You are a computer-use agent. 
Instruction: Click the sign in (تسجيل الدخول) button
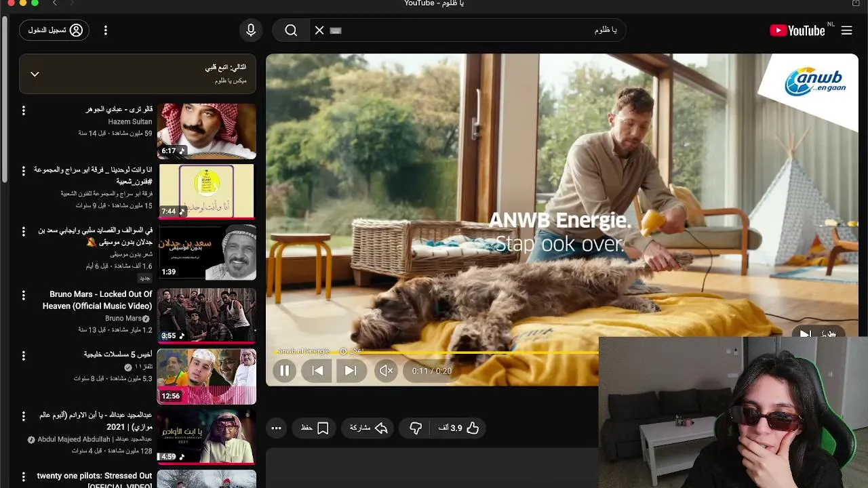[55, 30]
